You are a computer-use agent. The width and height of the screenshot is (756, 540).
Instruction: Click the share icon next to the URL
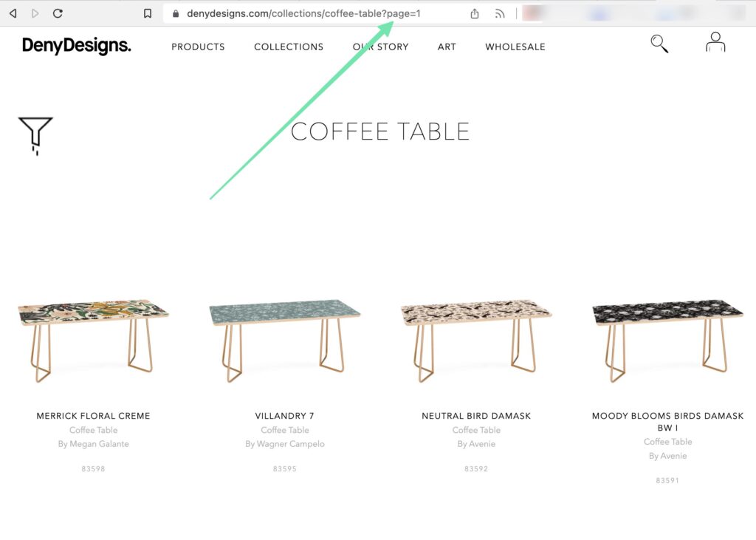point(473,13)
